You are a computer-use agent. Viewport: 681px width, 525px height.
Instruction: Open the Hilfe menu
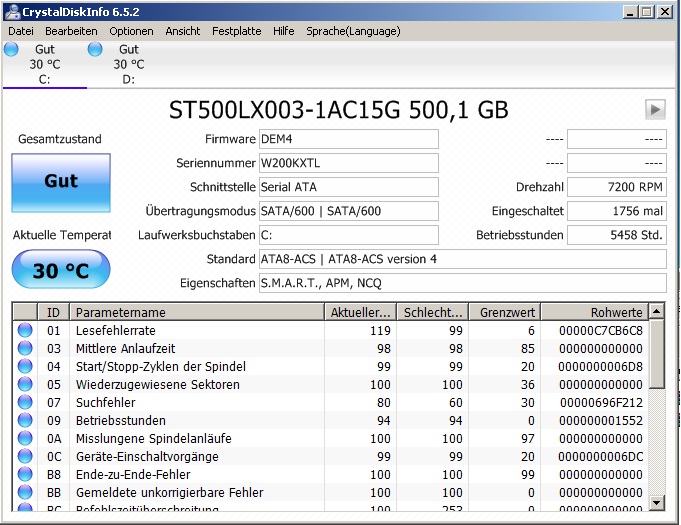point(284,31)
